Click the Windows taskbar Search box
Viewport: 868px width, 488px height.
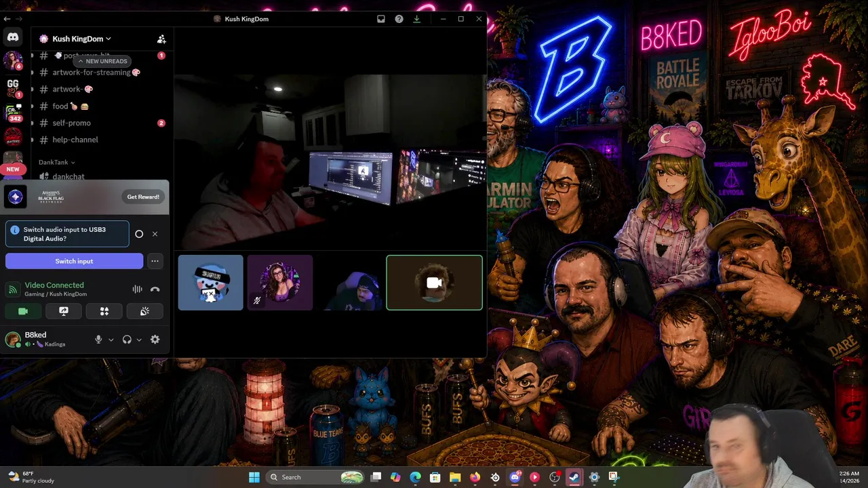pos(316,477)
